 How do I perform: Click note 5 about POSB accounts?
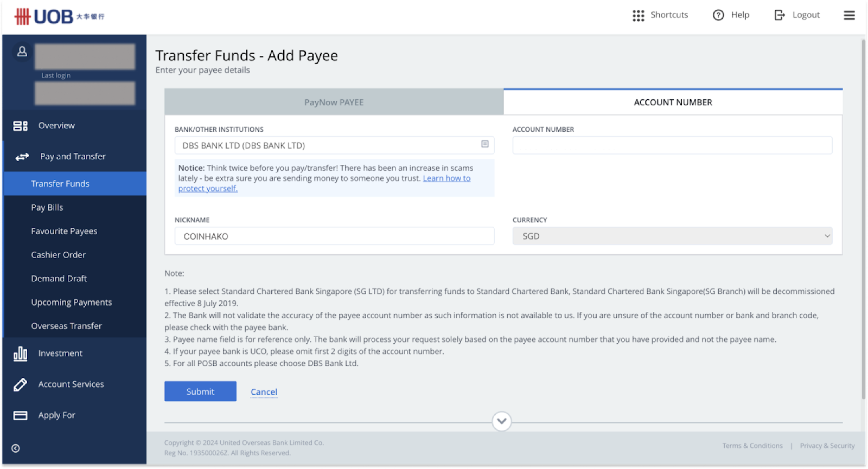[261, 363]
